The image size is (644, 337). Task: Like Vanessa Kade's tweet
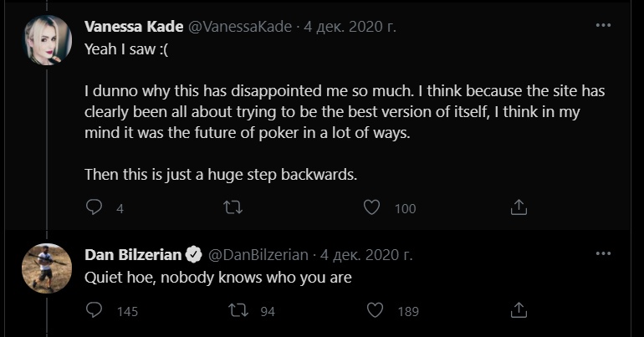pyautogui.click(x=371, y=207)
